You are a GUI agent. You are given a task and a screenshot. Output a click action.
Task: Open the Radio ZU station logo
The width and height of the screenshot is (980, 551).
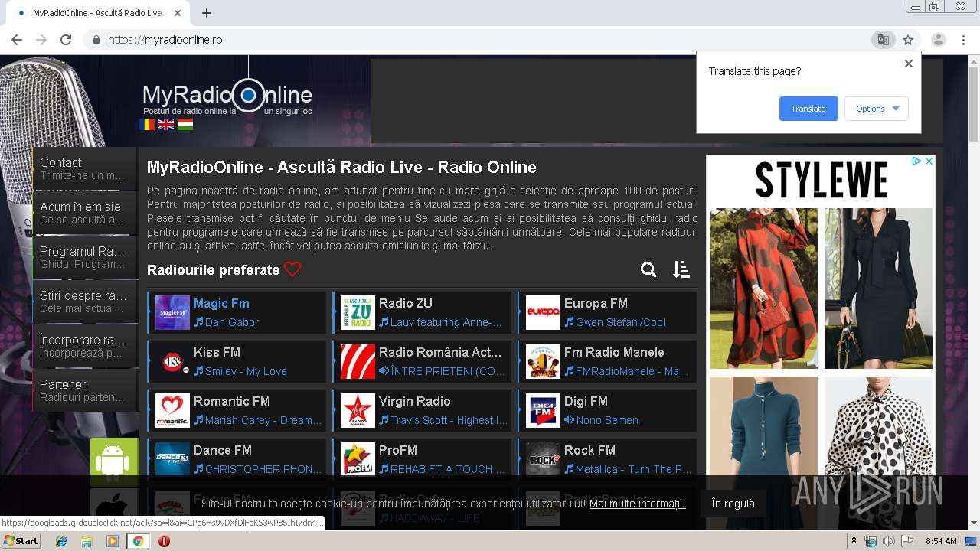click(358, 312)
